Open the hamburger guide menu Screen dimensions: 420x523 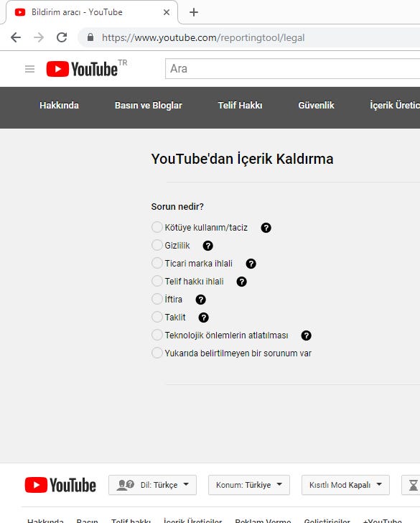coord(29,69)
